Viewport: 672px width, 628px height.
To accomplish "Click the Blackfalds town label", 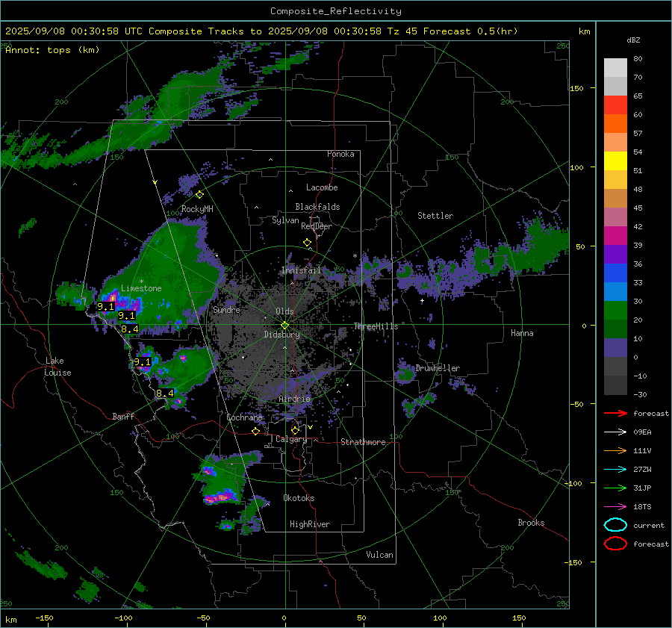I will click(317, 207).
